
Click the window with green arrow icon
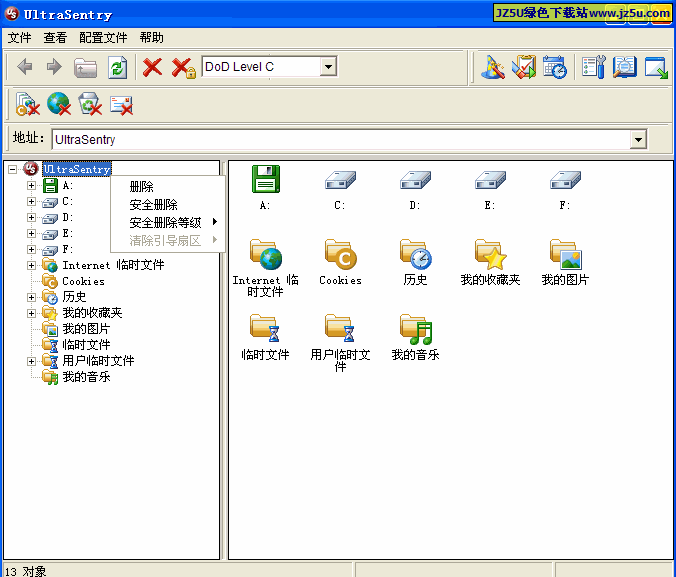tap(656, 68)
